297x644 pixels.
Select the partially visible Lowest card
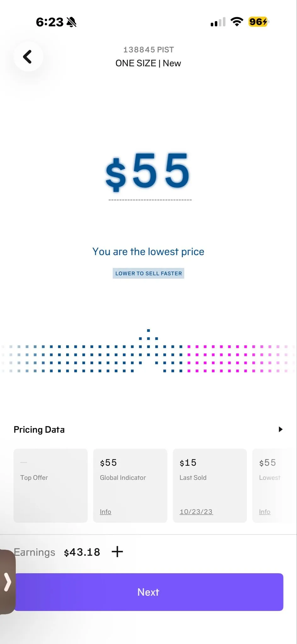[x=274, y=486]
